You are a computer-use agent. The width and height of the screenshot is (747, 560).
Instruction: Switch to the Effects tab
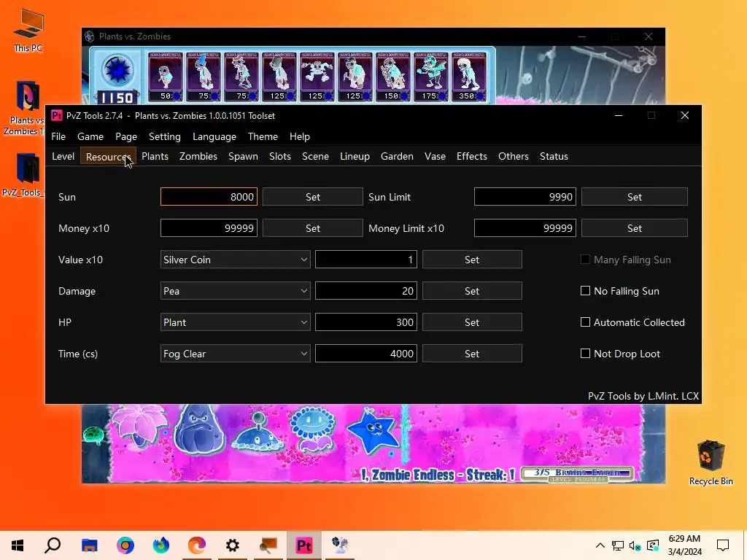(472, 156)
